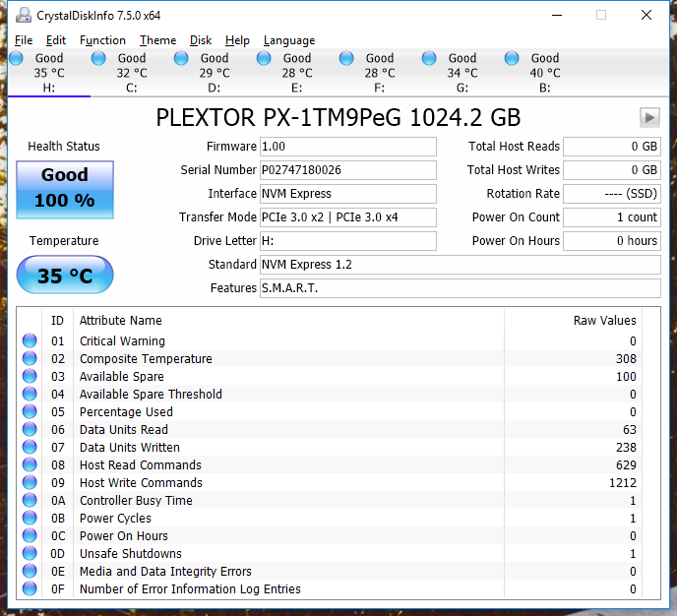677x616 pixels.
Task: Click the blue orb beside Critical Warning
Action: 30,341
